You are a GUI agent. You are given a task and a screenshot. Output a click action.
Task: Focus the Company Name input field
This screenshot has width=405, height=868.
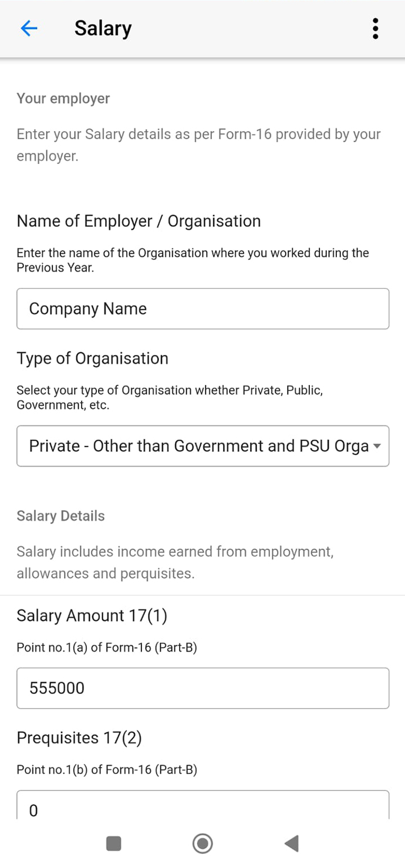(203, 309)
